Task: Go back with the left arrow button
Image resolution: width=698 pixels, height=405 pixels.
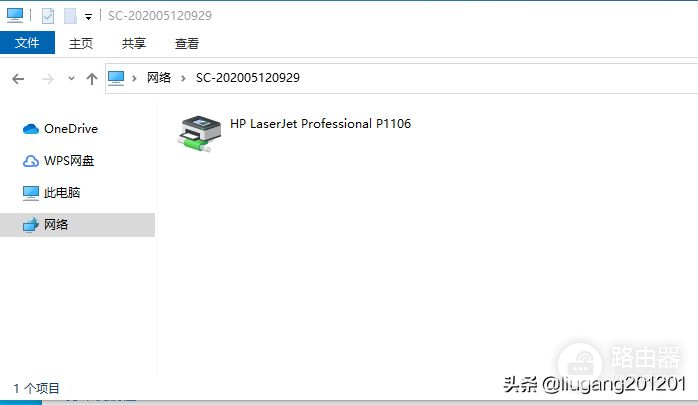Action: 18,79
